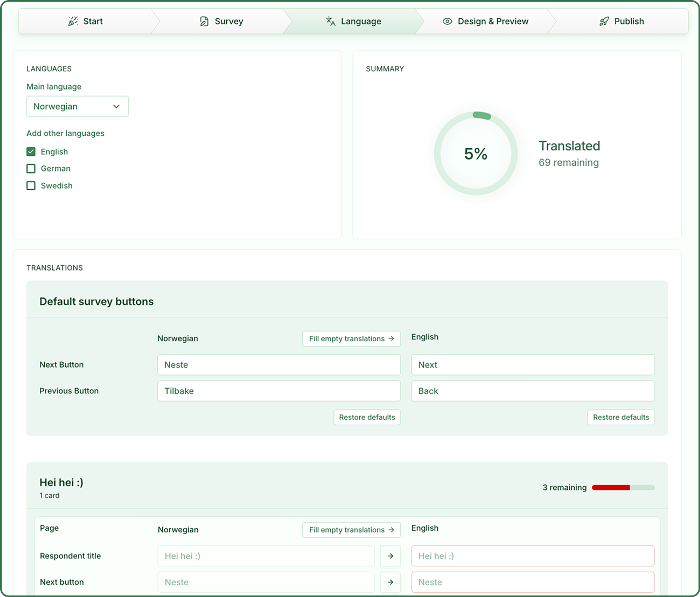Copy Respondent title translation with arrow button
Viewport: 700px width, 597px height.
[x=390, y=556]
